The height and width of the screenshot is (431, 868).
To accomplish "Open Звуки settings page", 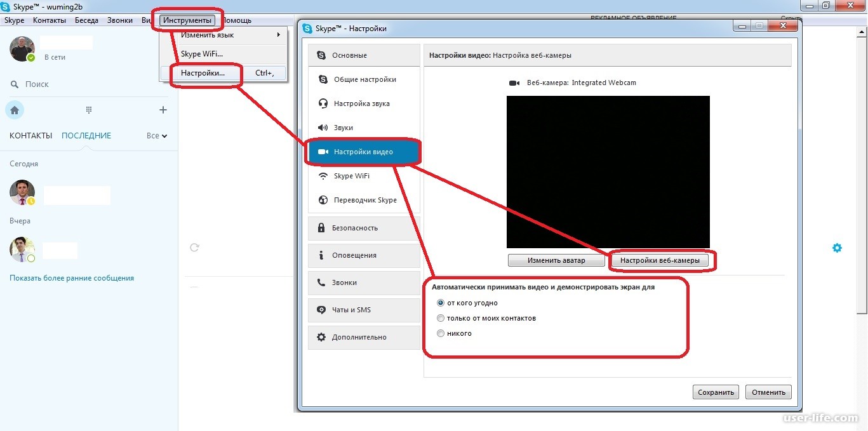I will pyautogui.click(x=364, y=128).
